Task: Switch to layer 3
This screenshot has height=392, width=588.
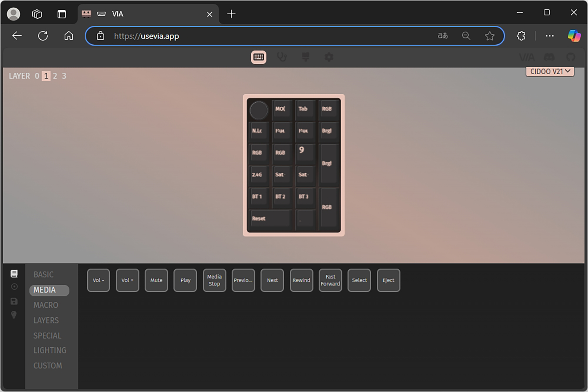Action: coord(64,76)
